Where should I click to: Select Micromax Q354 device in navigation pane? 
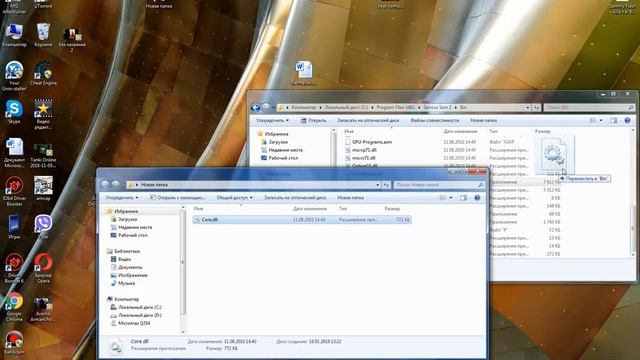pos(130,323)
